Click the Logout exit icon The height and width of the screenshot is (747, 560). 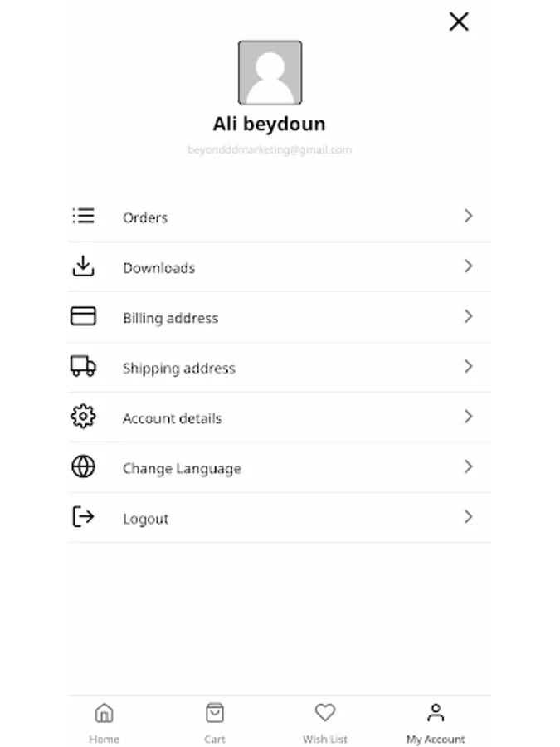[83, 516]
